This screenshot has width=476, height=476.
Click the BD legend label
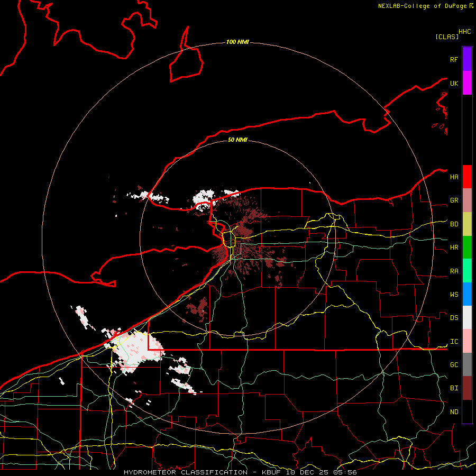tap(454, 224)
